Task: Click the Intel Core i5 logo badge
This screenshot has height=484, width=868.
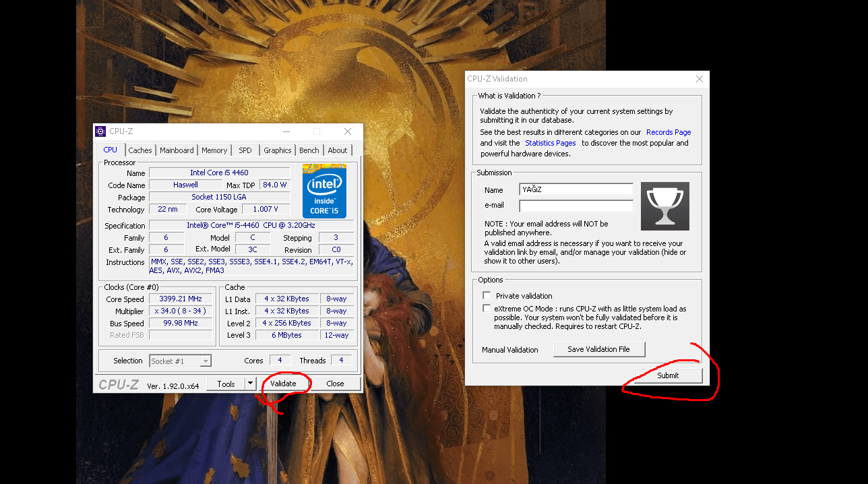Action: coord(324,191)
